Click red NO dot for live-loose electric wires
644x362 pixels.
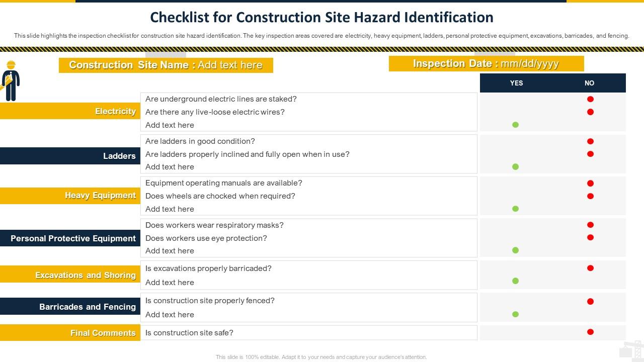(x=590, y=112)
